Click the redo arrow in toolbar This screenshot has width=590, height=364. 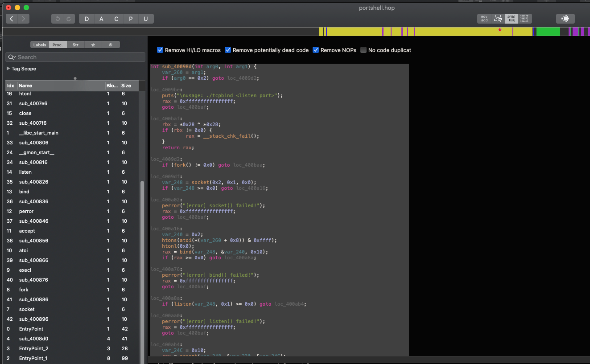coord(69,19)
